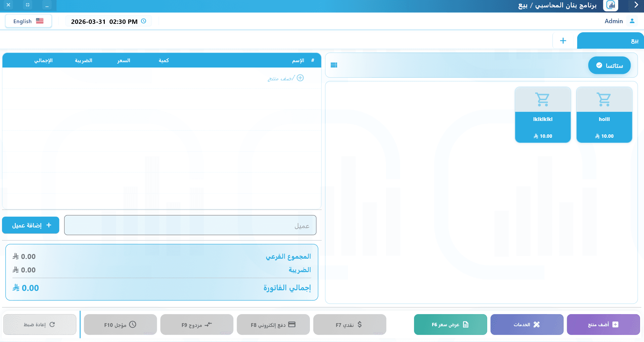Select نقدي F7 cash payment

(x=349, y=324)
